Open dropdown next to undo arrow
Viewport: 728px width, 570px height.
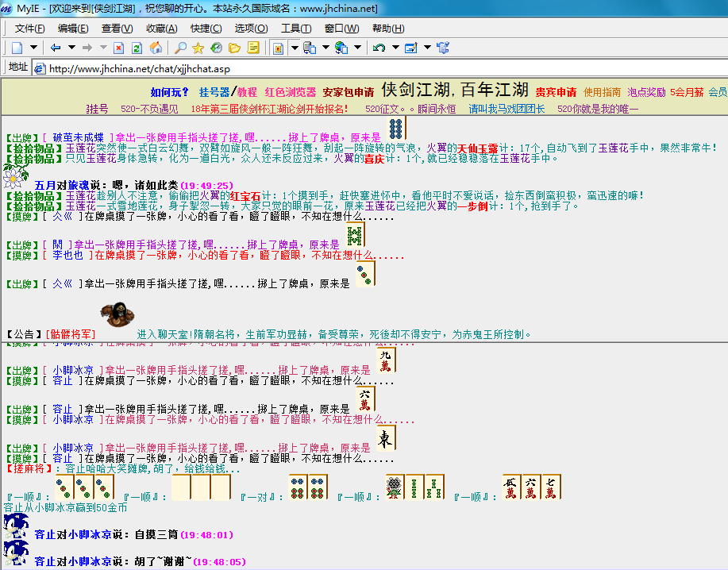click(395, 48)
